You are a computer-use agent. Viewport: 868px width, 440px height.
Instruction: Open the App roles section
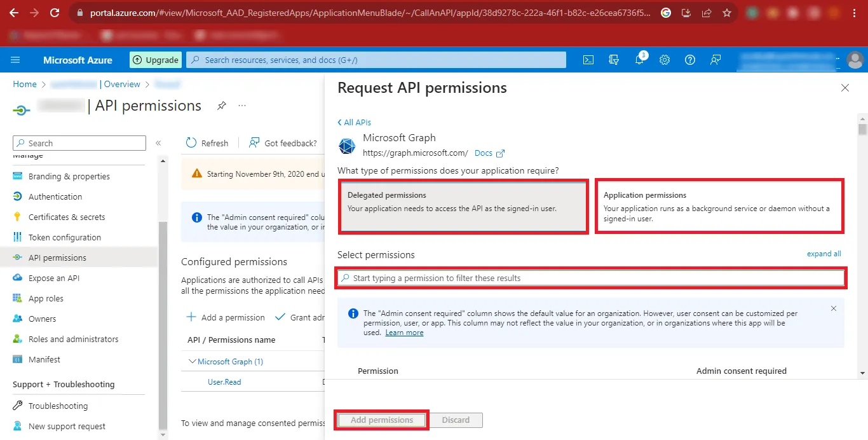pyautogui.click(x=47, y=298)
